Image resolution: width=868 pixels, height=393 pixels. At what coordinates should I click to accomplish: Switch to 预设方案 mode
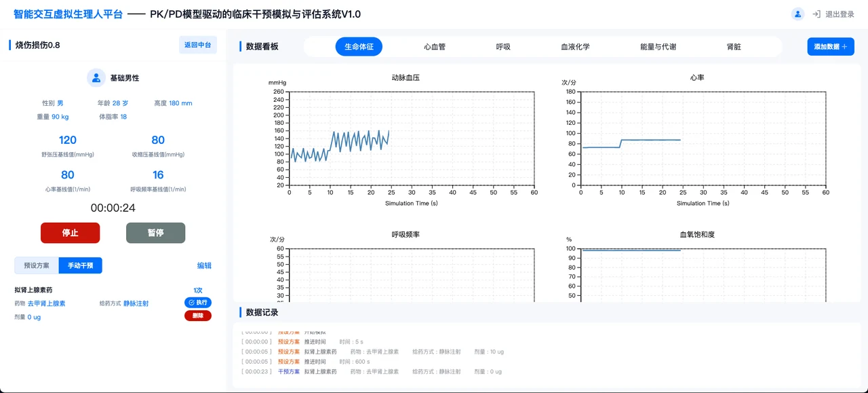[x=37, y=265]
